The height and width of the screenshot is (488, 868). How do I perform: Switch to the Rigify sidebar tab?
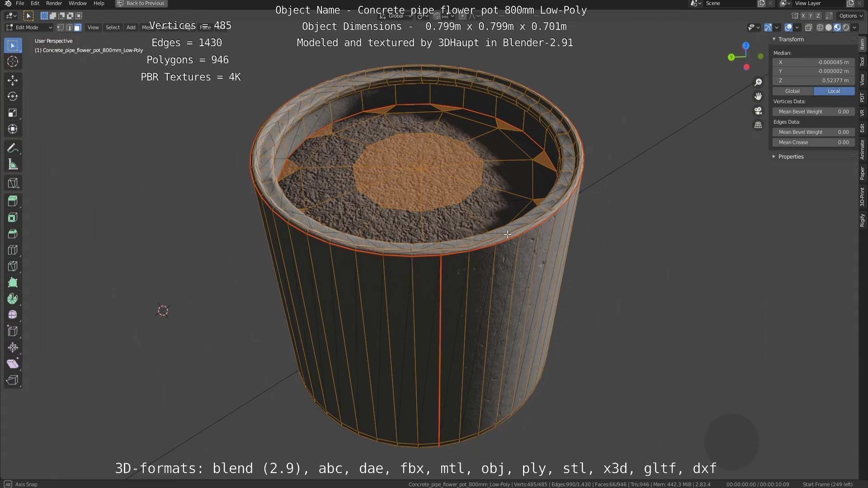pos(863,221)
